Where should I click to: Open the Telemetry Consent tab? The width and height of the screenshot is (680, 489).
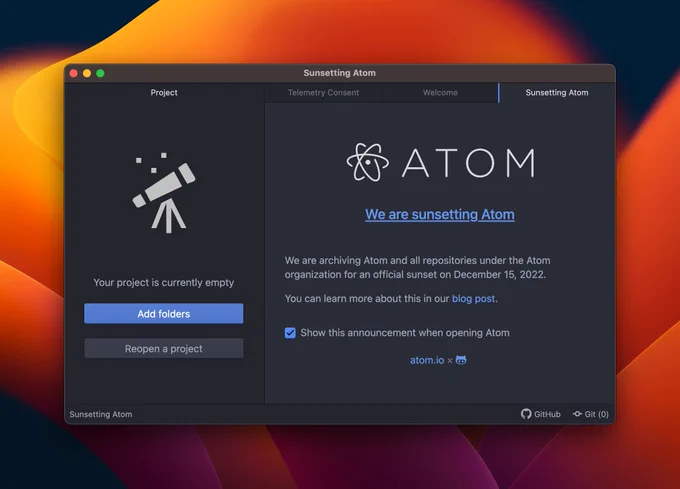pos(324,92)
